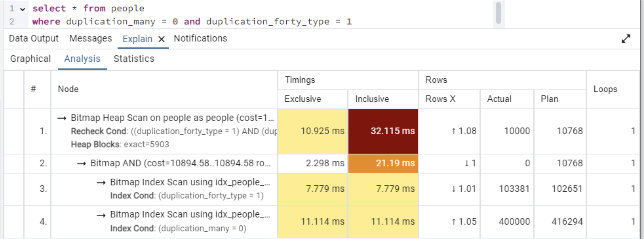Click the Loops column header

pyautogui.click(x=613, y=89)
